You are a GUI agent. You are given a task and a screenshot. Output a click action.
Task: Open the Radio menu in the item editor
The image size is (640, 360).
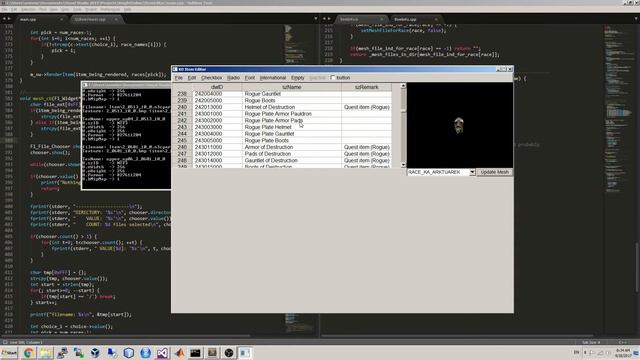[x=233, y=78]
